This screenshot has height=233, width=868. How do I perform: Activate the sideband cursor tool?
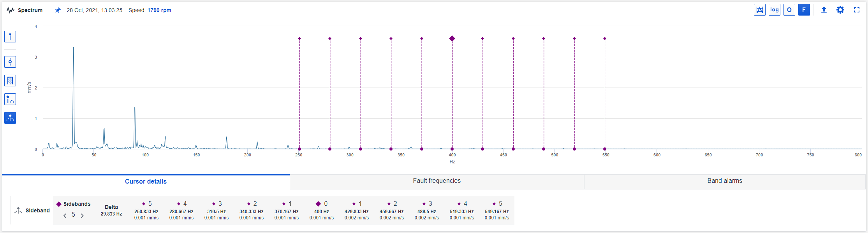10,118
